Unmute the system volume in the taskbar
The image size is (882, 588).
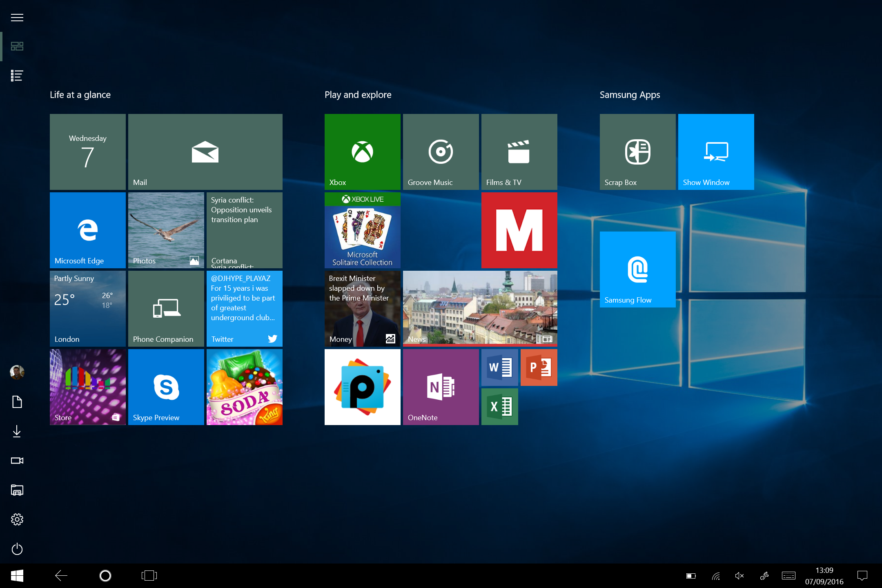click(x=739, y=576)
